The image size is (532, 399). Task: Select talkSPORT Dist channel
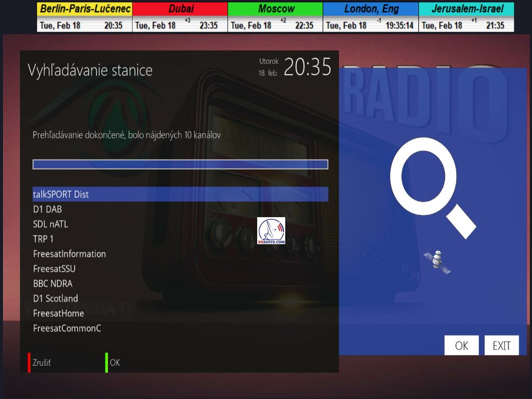click(61, 194)
